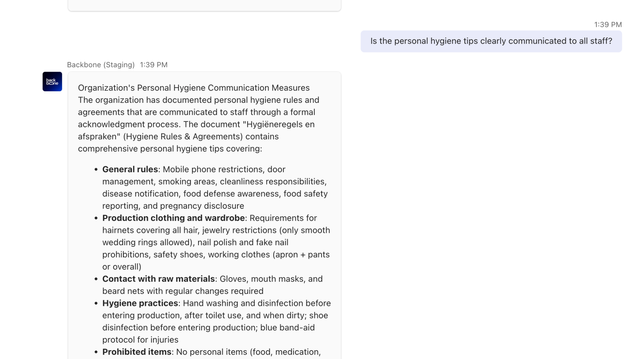Click the previous message card at the top
The image size is (644, 359).
[x=204, y=5]
